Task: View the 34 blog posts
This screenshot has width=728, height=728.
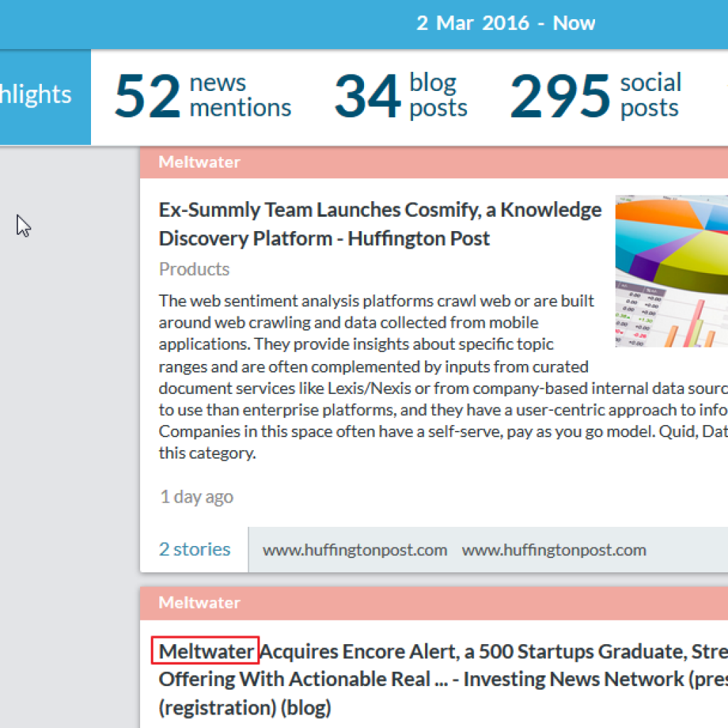Action: pos(401,95)
